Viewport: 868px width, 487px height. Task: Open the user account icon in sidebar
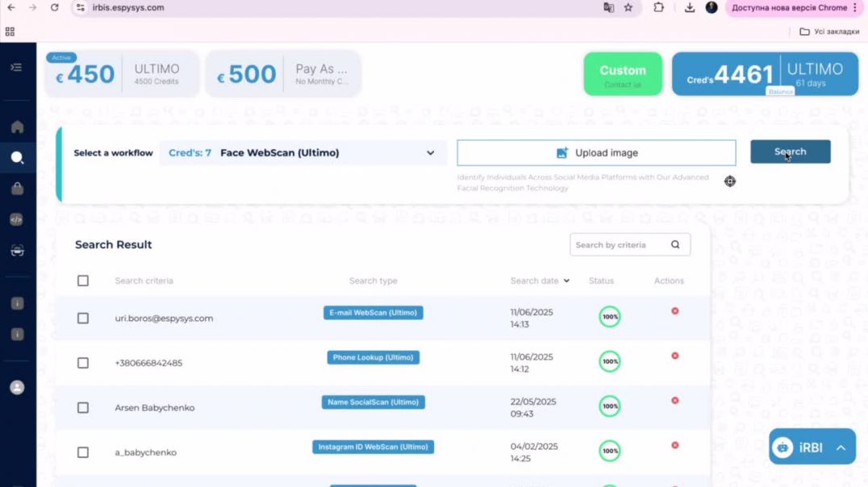[17, 387]
